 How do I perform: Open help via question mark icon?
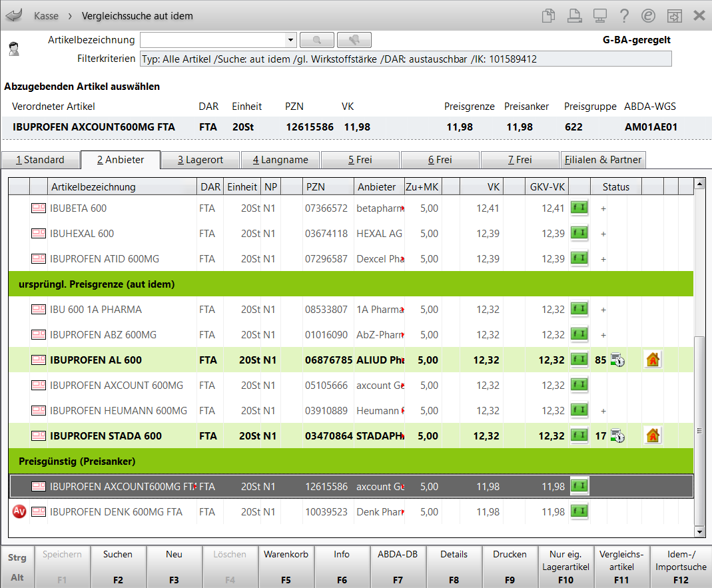[624, 15]
